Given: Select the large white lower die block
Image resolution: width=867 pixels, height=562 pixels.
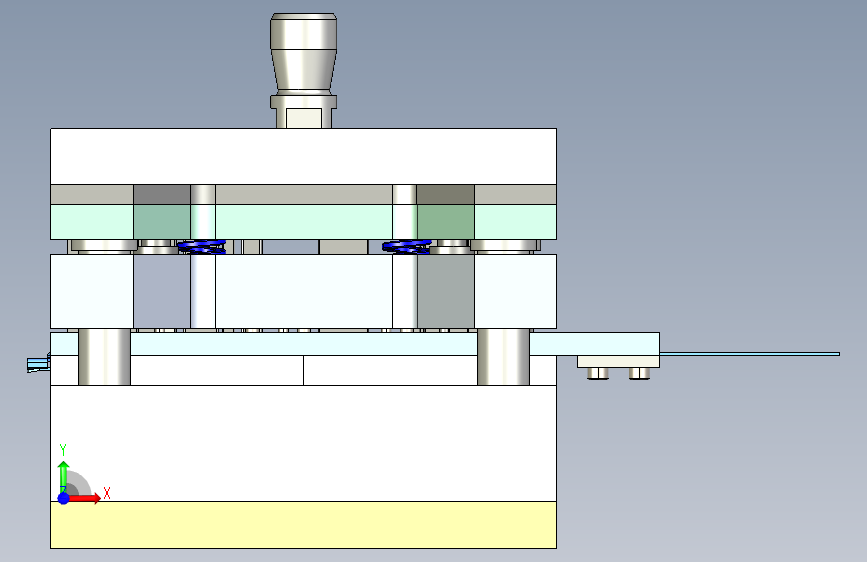Looking at the screenshot, I should (x=304, y=443).
